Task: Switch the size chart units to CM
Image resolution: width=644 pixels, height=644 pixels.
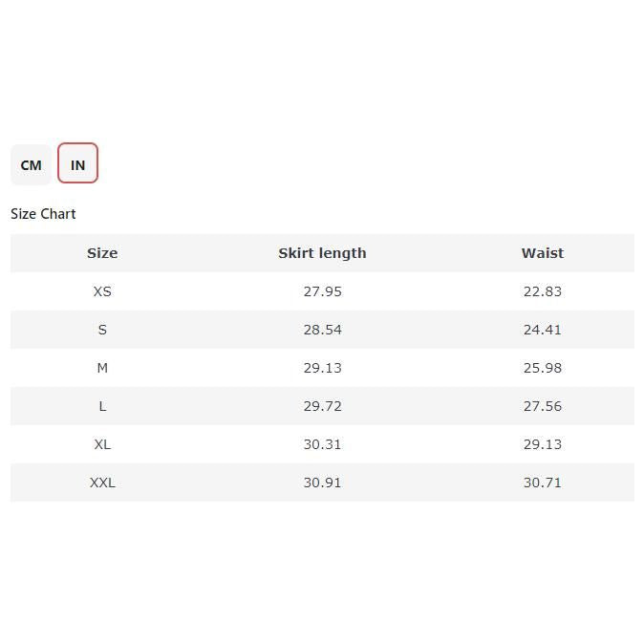Action: point(31,164)
